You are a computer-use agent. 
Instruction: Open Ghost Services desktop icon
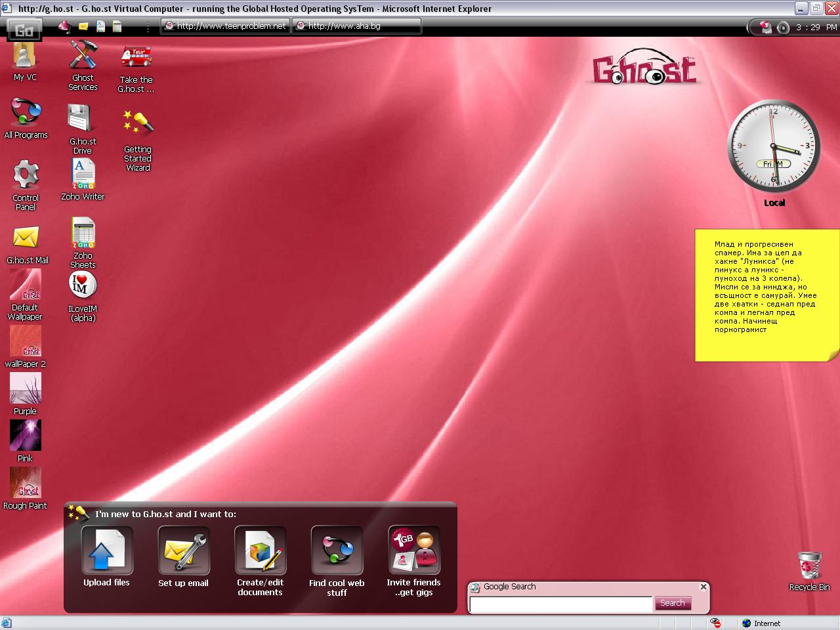83,65
